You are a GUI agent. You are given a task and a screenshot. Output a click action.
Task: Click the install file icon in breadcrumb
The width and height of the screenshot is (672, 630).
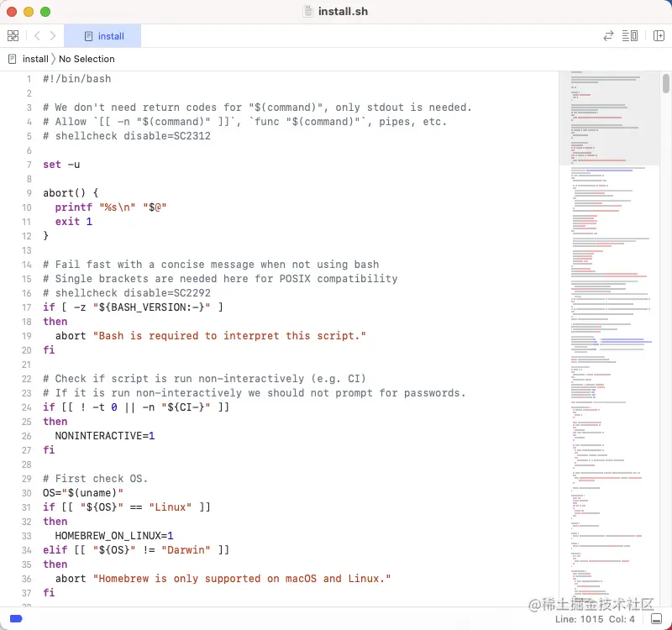[10, 59]
